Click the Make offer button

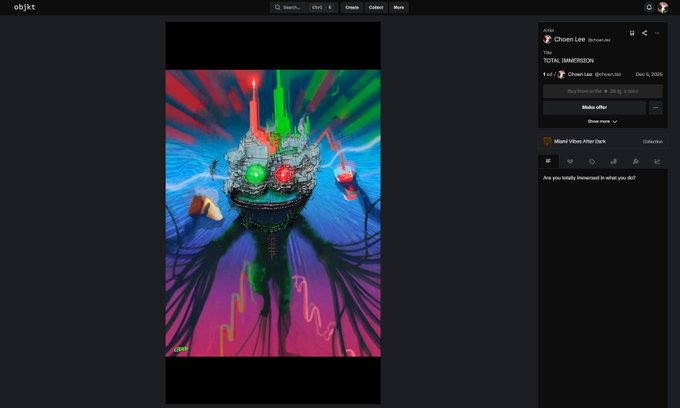tap(594, 108)
